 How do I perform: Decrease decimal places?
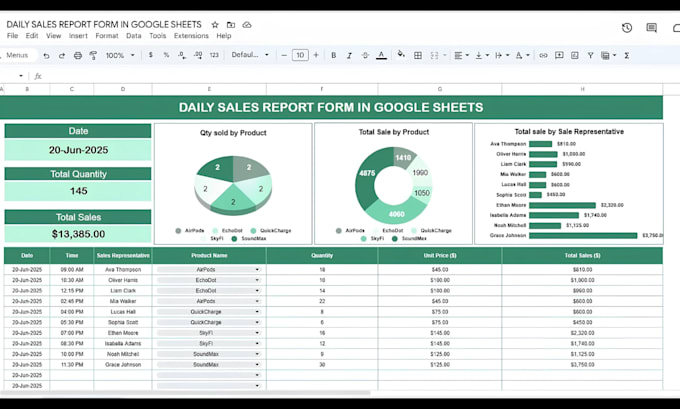pyautogui.click(x=182, y=55)
